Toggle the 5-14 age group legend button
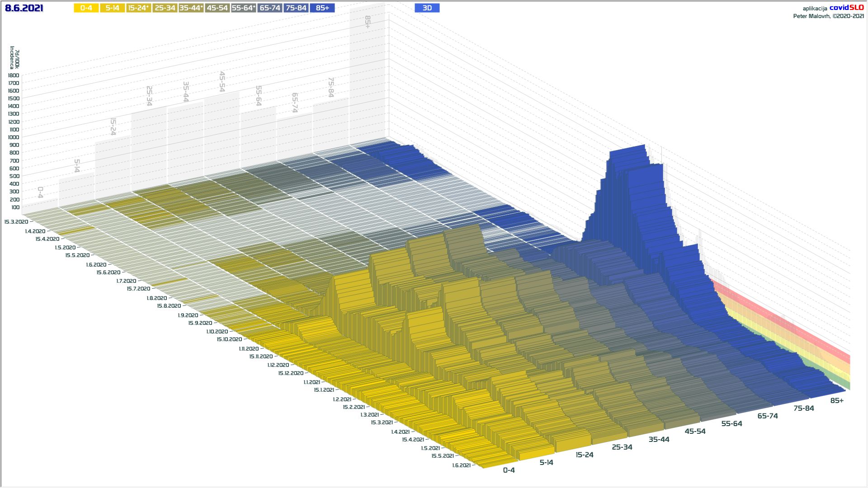Viewport: 868px width, 488px height. click(113, 8)
